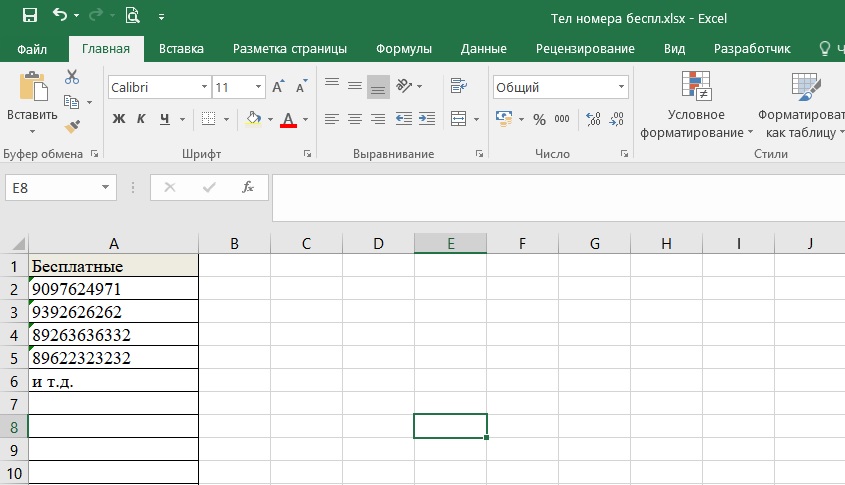Screen dimensions: 845x485
Task: Click the Cut scissors icon
Action: click(72, 77)
